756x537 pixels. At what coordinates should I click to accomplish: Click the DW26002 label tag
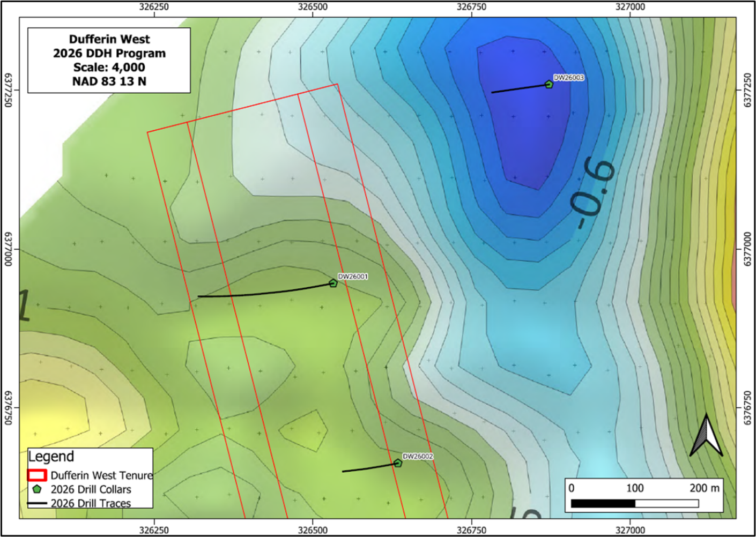click(419, 457)
